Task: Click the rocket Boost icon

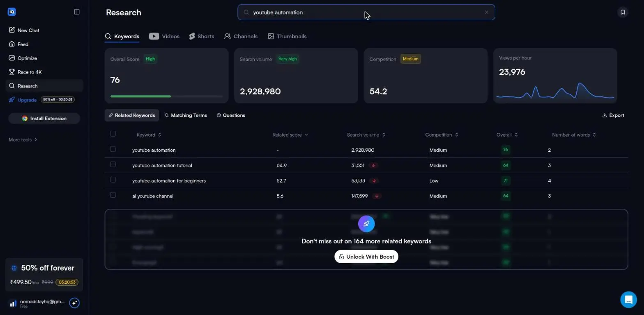Action: coord(366,224)
